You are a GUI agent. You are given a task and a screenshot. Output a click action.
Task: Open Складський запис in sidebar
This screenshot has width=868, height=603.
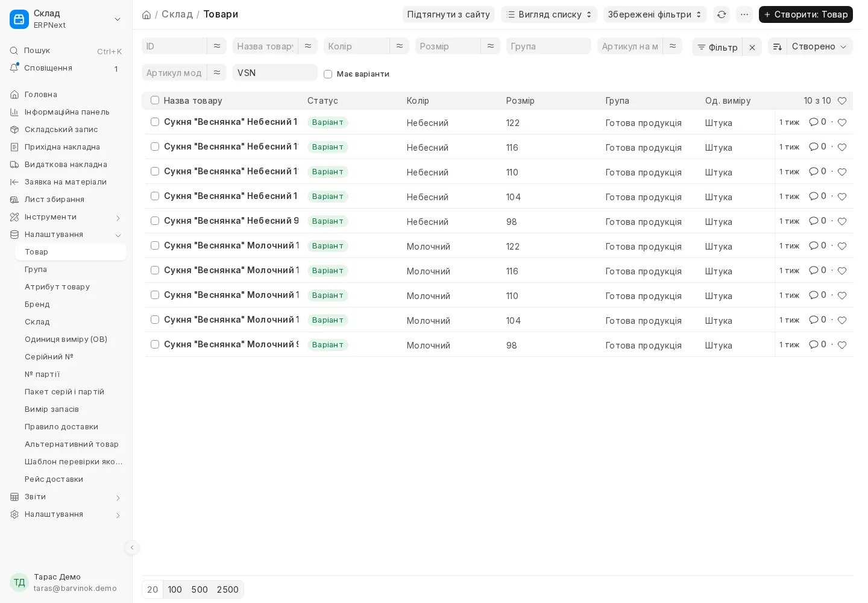[66, 130]
